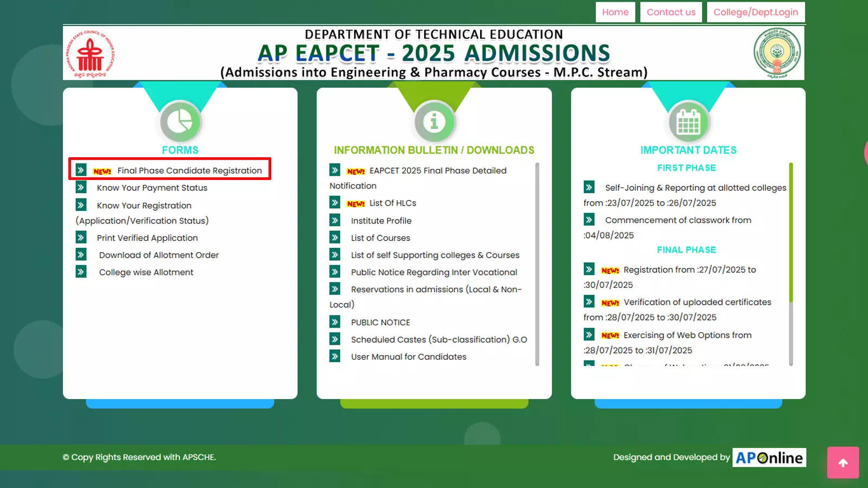Open List of Courses link
Screen dimensions: 868x488
pyautogui.click(x=380, y=238)
